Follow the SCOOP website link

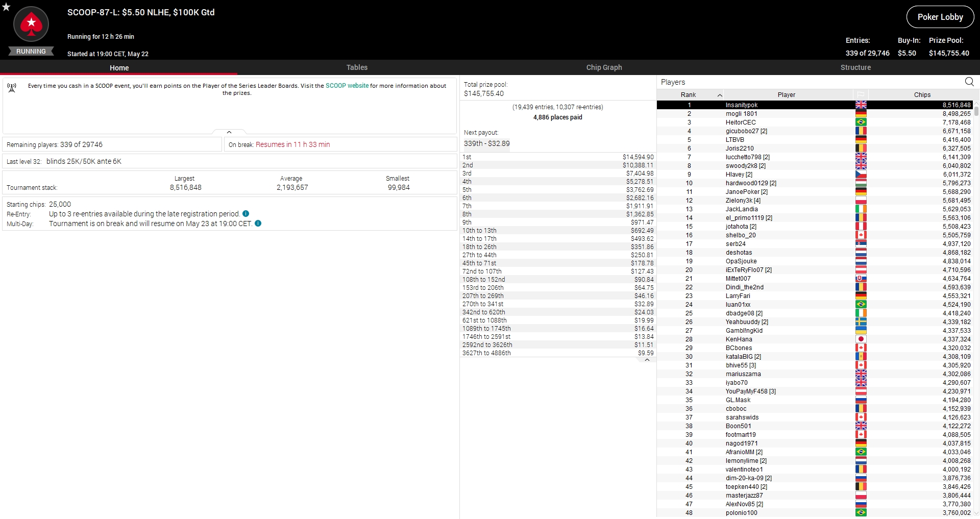347,86
